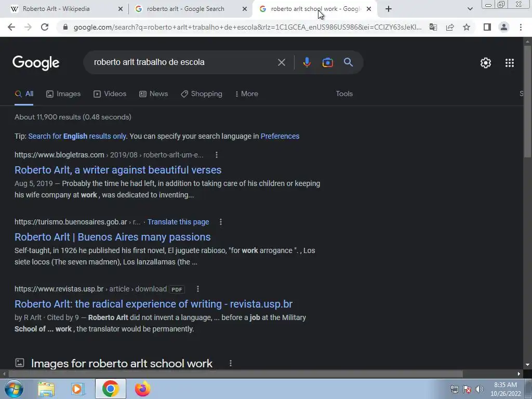This screenshot has width=532, height=399.
Task: Click the blogletras.com URL breadcrumb
Action: 109,155
